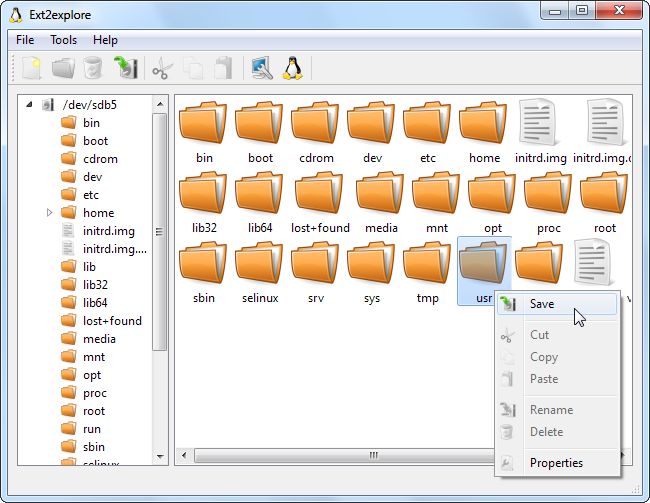Select the cdrom folder icon in main pane
The height and width of the screenshot is (503, 650).
[315, 123]
